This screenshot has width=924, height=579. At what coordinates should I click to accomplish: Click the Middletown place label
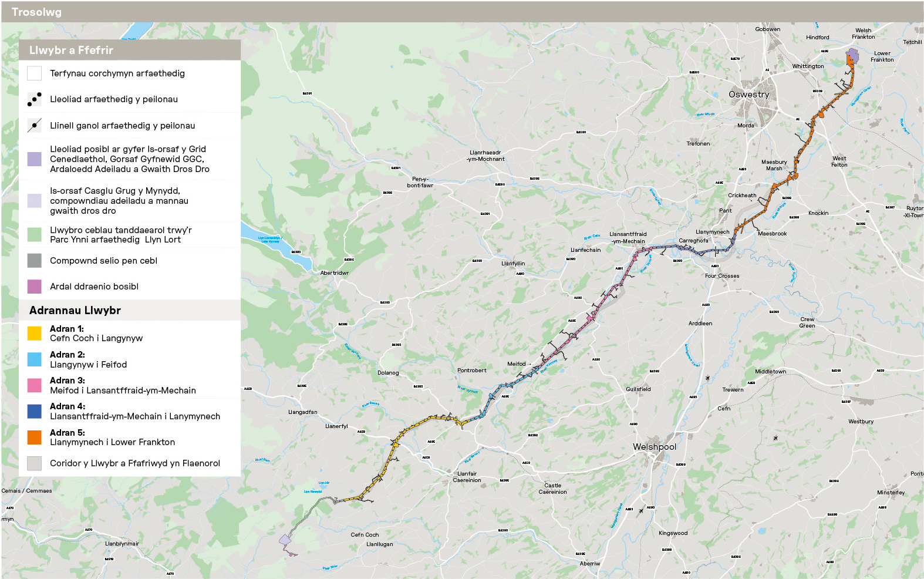(770, 372)
